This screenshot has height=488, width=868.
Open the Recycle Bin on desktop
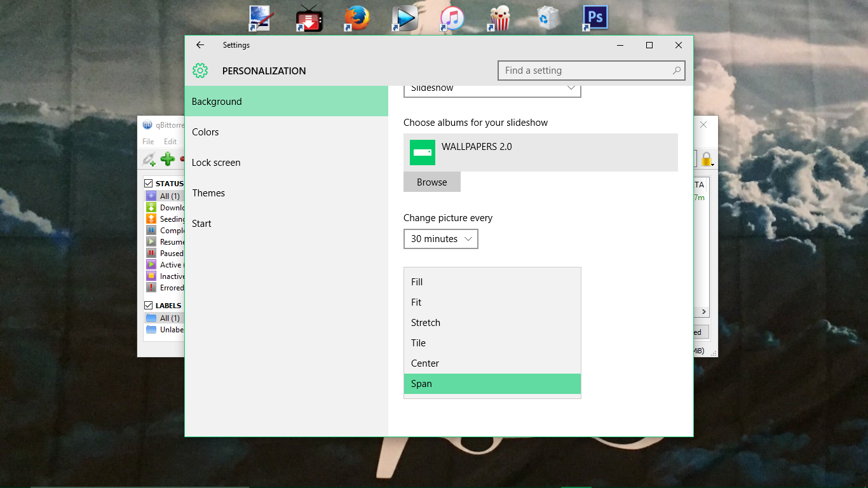tap(548, 18)
